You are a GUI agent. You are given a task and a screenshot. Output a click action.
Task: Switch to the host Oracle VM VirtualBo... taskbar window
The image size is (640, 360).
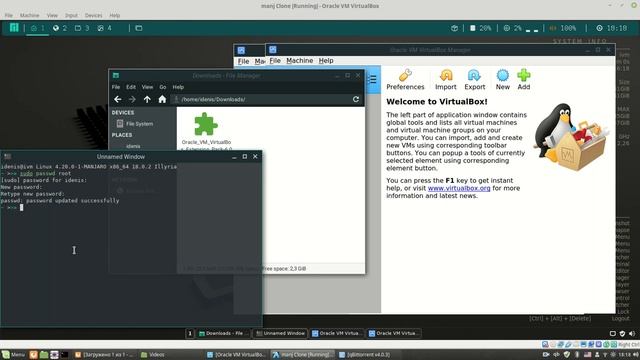point(236,355)
